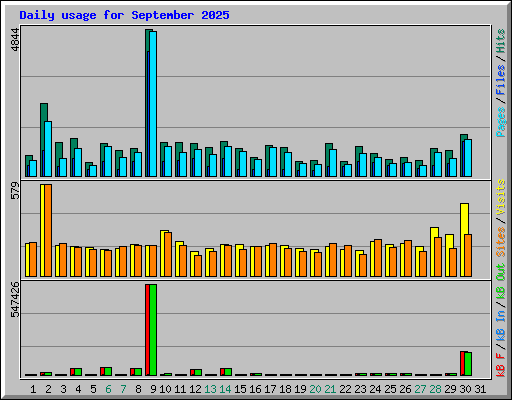Click the orange sites bar for day 24
The height and width of the screenshot is (400, 512).
(378, 258)
